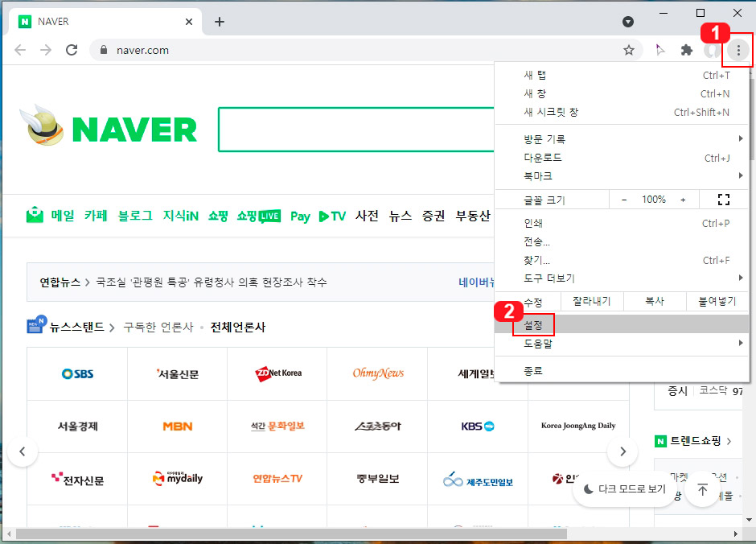Open 새 시크릿 창 from the menu
756x544 pixels.
click(x=622, y=113)
